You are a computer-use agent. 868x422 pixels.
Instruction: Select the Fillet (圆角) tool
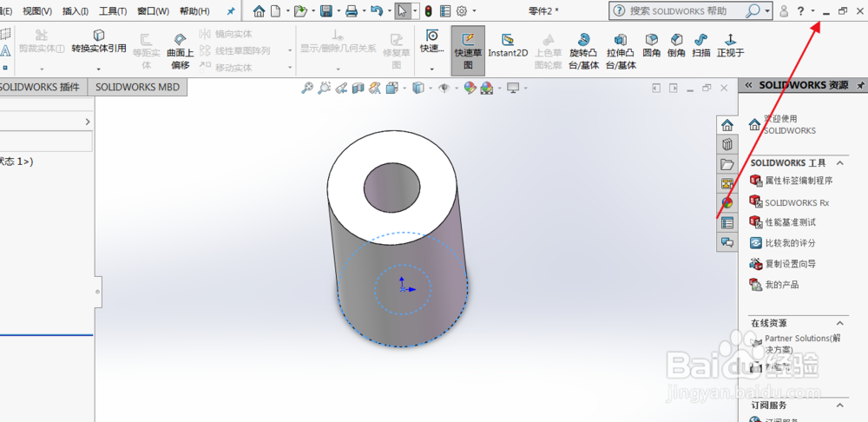coord(652,45)
